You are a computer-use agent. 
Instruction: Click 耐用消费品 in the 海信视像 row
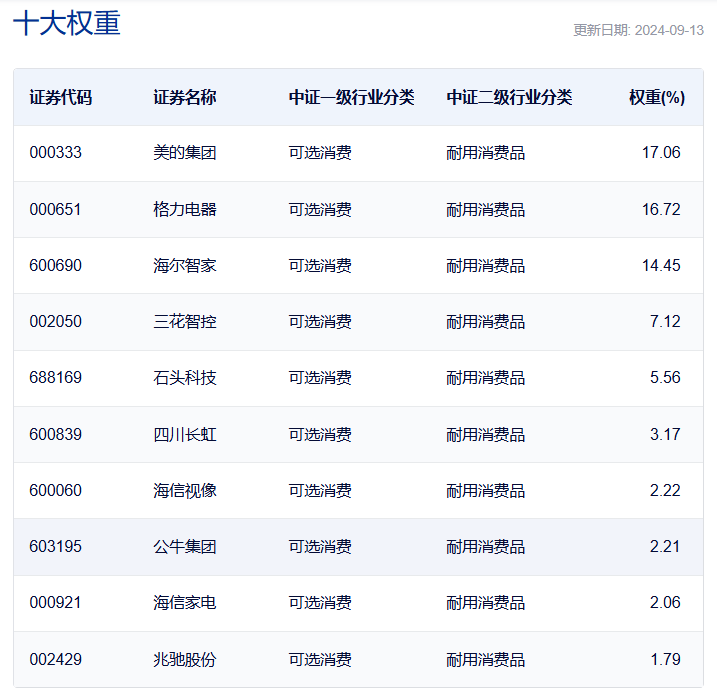[485, 490]
